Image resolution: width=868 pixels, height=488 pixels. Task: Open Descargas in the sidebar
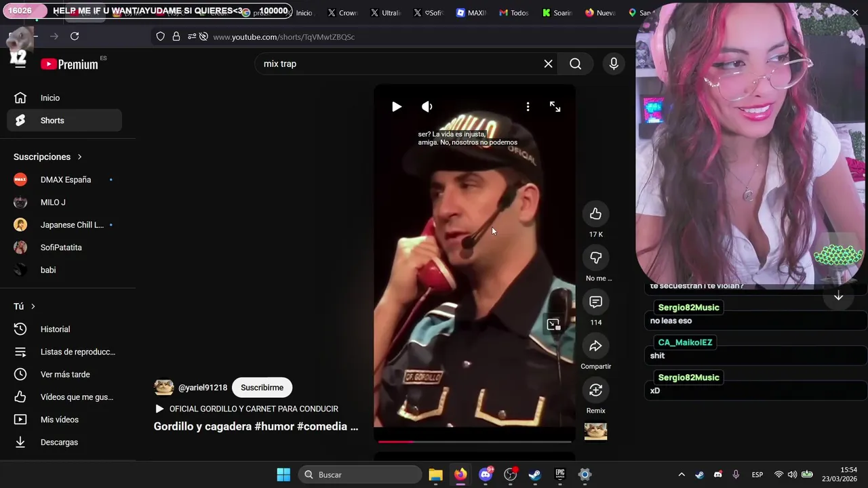[64, 442]
